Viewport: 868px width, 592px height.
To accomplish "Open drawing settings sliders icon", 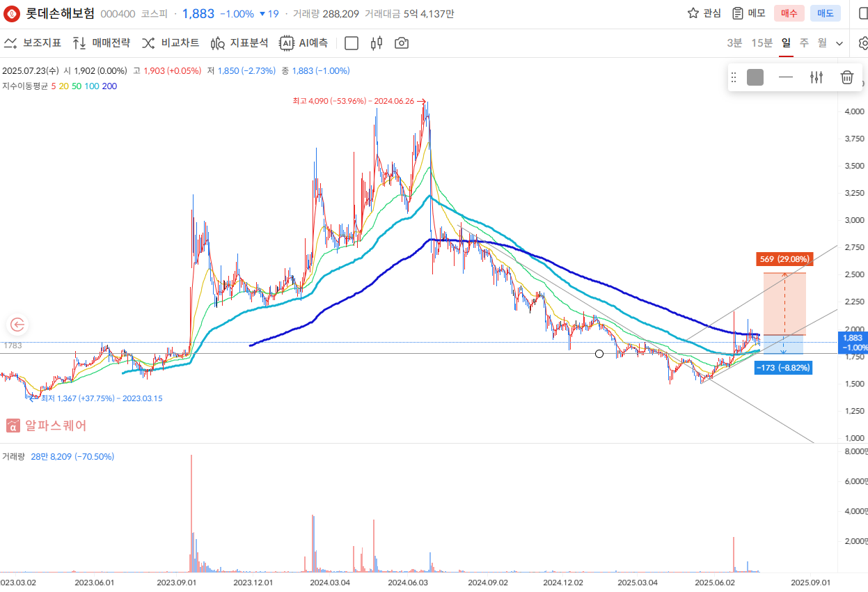I will click(x=816, y=77).
